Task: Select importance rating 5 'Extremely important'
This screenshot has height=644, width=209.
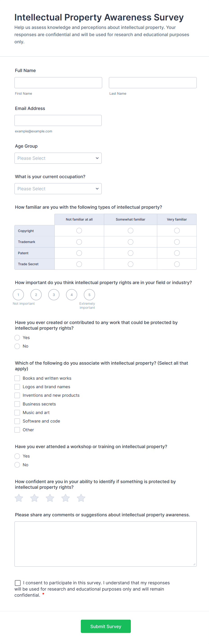Action: tap(89, 294)
